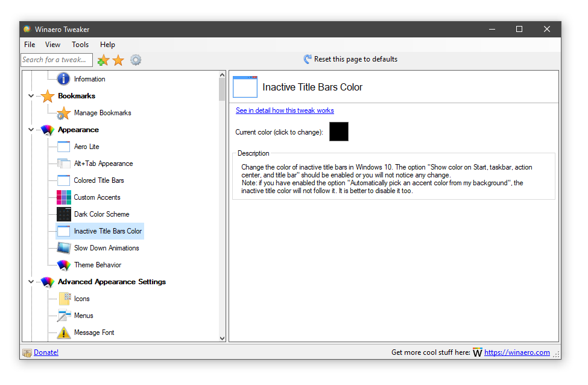588x385 pixels.
Task: Click the black current color swatch
Action: 338,132
